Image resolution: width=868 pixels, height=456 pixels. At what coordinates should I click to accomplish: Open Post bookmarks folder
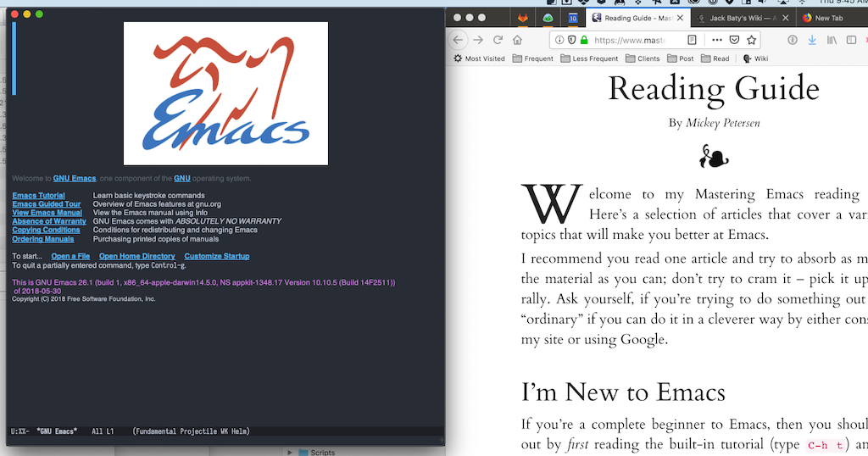(x=681, y=58)
